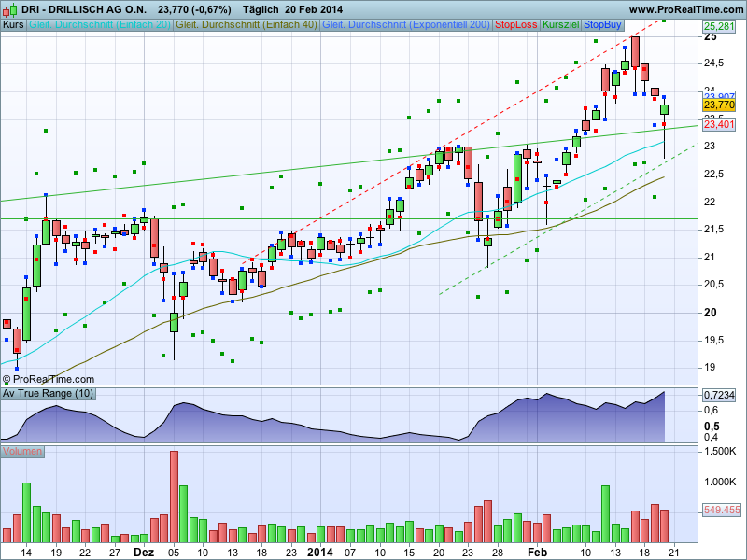Click the green Kursziel legend label
Image resolution: width=747 pixels, height=560 pixels.
click(561, 25)
